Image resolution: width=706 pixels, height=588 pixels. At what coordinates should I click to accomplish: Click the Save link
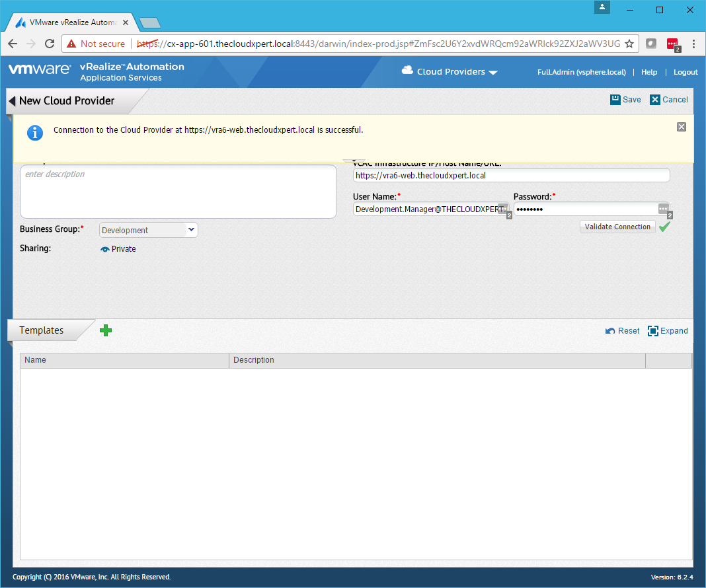pyautogui.click(x=632, y=99)
